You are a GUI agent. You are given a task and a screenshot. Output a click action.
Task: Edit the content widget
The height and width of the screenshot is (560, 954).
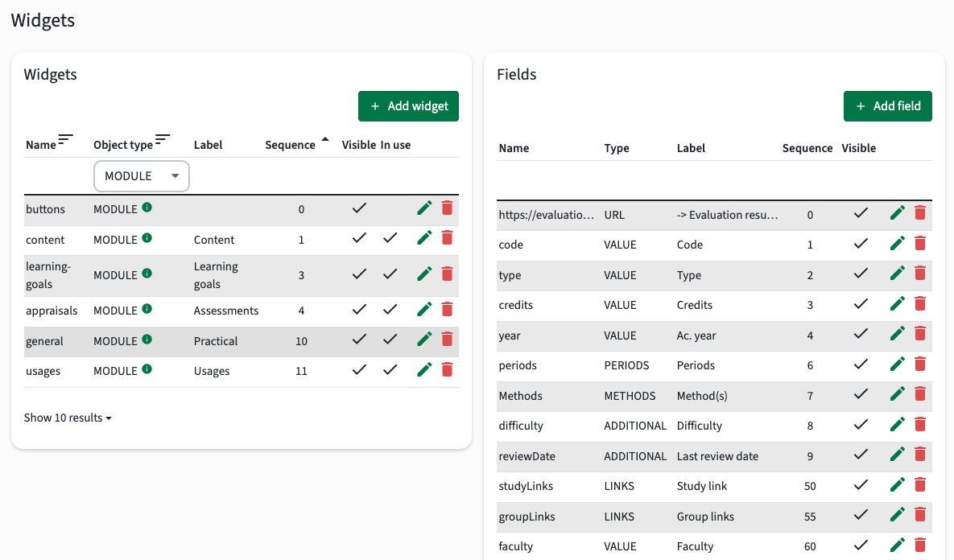tap(424, 237)
